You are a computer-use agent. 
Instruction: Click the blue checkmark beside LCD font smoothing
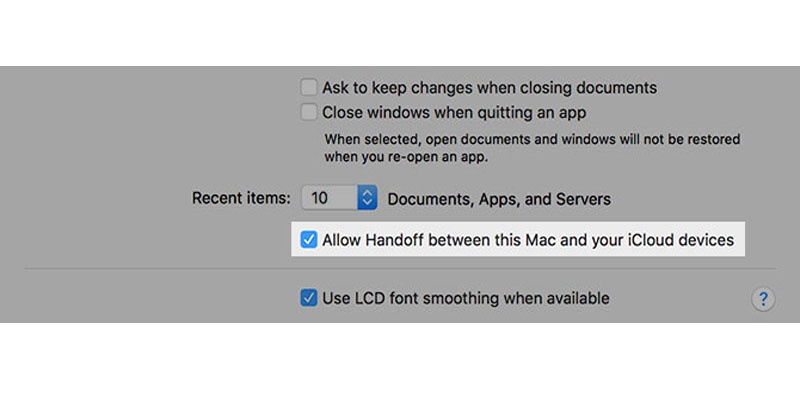[309, 298]
